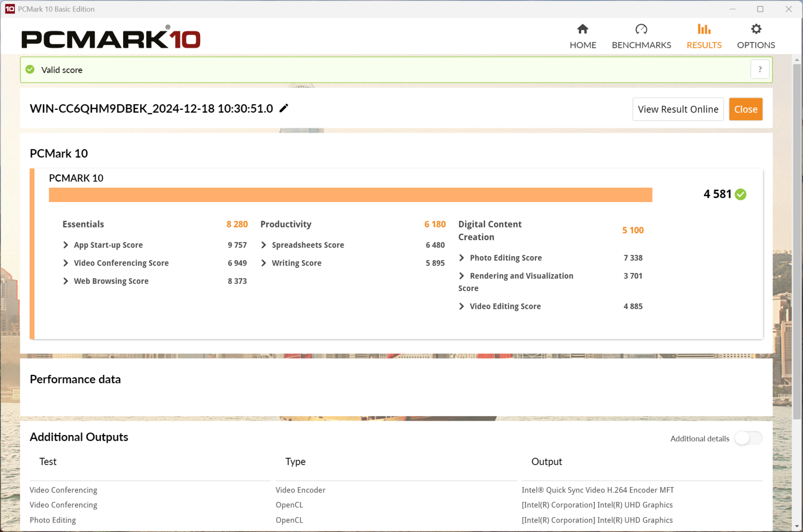
Task: Open the help question mark button
Action: pyautogui.click(x=760, y=69)
